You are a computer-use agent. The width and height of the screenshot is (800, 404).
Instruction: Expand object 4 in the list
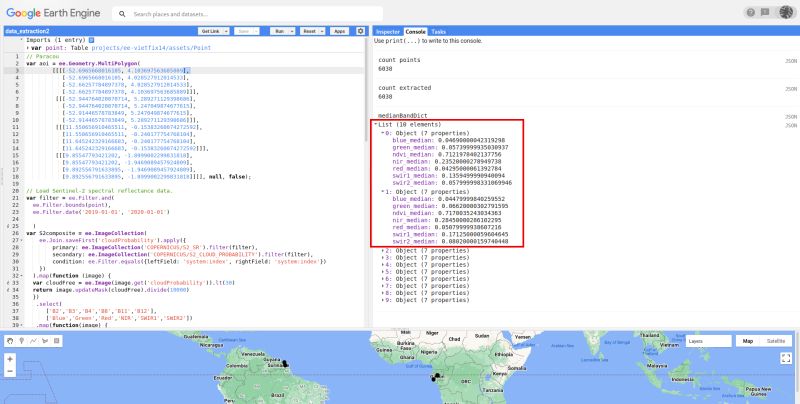(x=383, y=265)
